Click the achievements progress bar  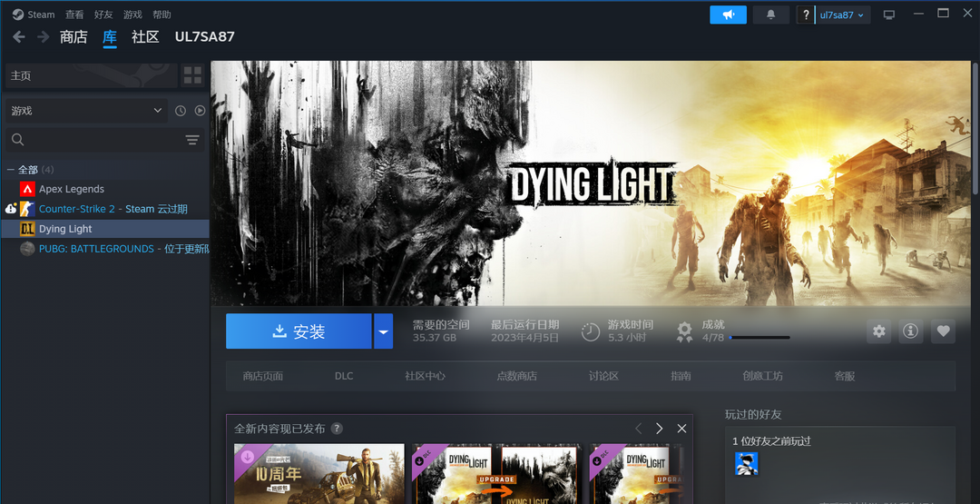759,338
